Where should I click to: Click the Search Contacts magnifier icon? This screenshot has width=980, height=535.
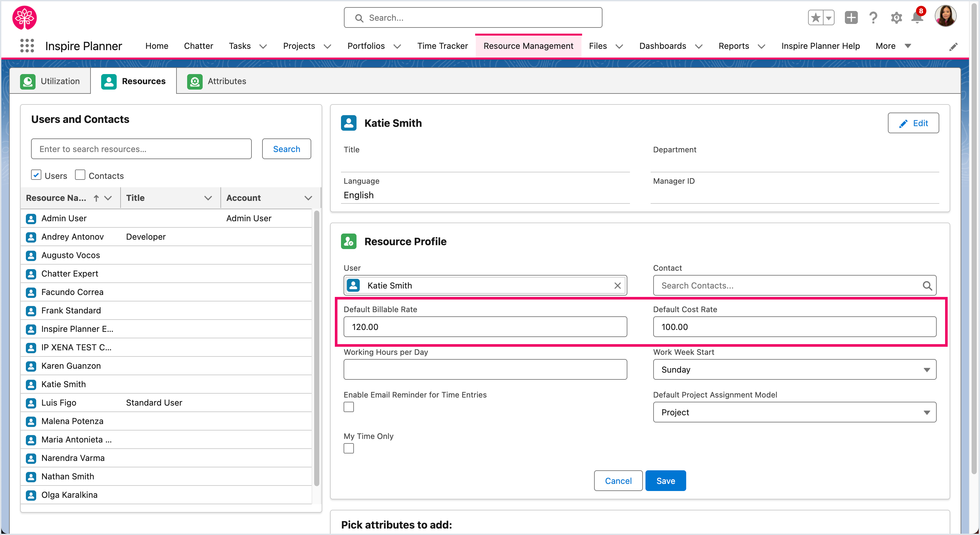(x=927, y=286)
